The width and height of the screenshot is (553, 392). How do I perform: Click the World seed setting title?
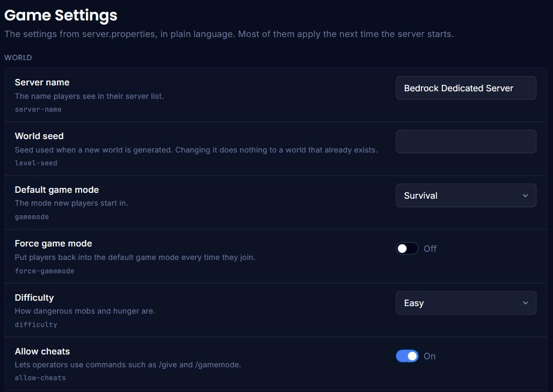tap(39, 136)
